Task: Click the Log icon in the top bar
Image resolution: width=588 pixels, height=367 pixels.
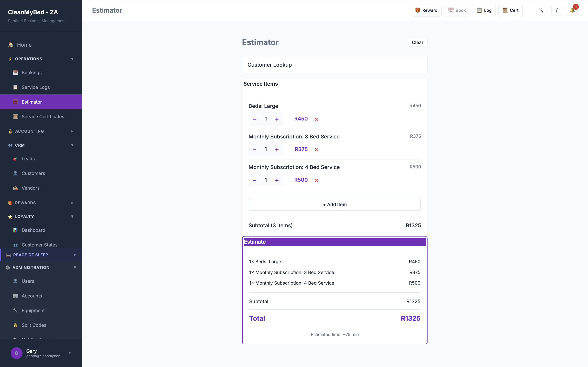Action: 479,10
